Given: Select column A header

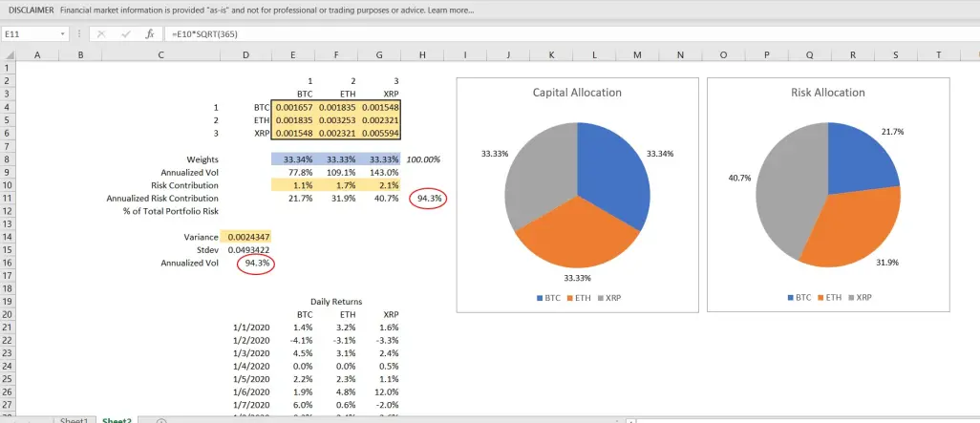Looking at the screenshot, I should click(x=37, y=55).
